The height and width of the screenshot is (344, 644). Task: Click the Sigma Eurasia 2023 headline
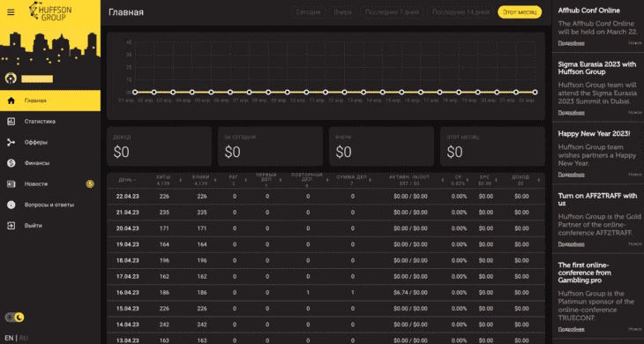[596, 68]
